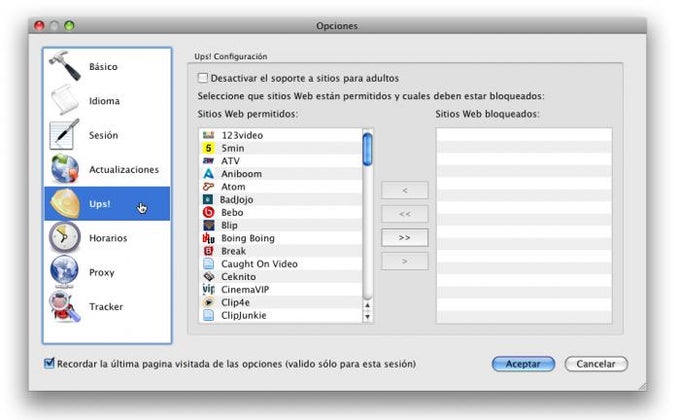Click the scroll down arrow of site list
This screenshot has width=680, height=420.
[367, 317]
